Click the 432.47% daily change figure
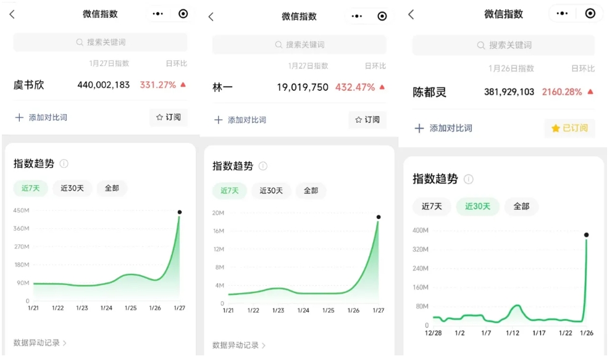The image size is (612, 364). click(x=355, y=87)
